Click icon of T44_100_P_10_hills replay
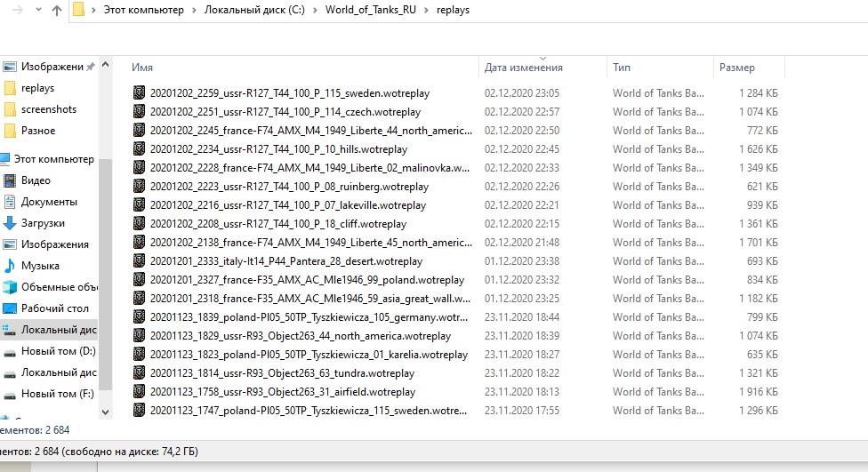The height and width of the screenshot is (472, 868). (139, 149)
